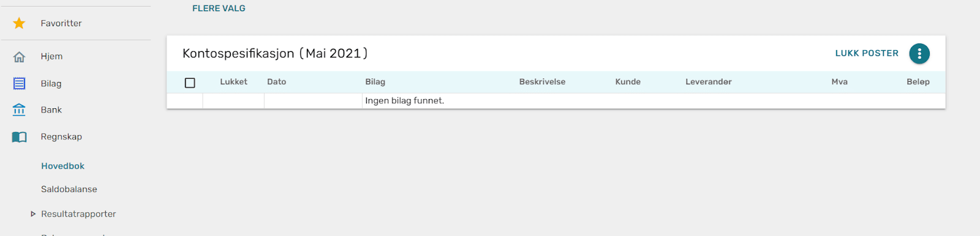Screen dimensions: 980x236
Task: Click the LUKK POSTER button
Action: [867, 54]
